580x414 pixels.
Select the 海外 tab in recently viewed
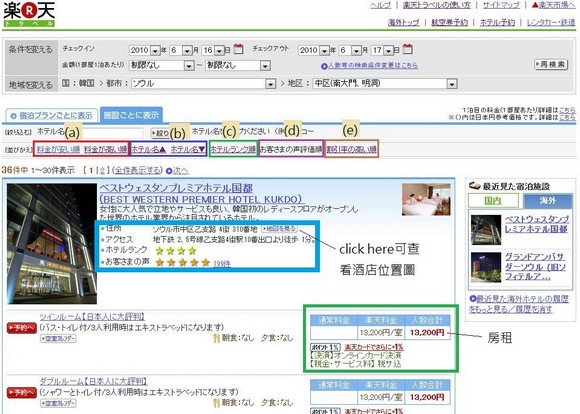[x=548, y=201]
